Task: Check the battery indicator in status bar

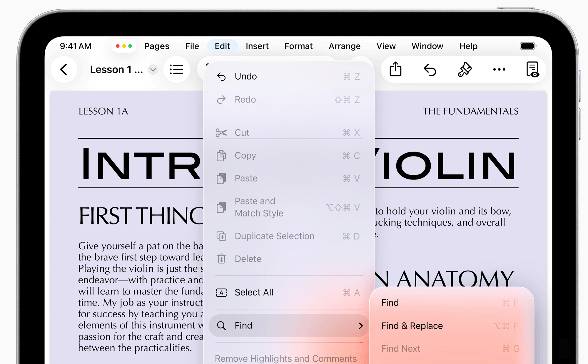Action: [x=528, y=46]
